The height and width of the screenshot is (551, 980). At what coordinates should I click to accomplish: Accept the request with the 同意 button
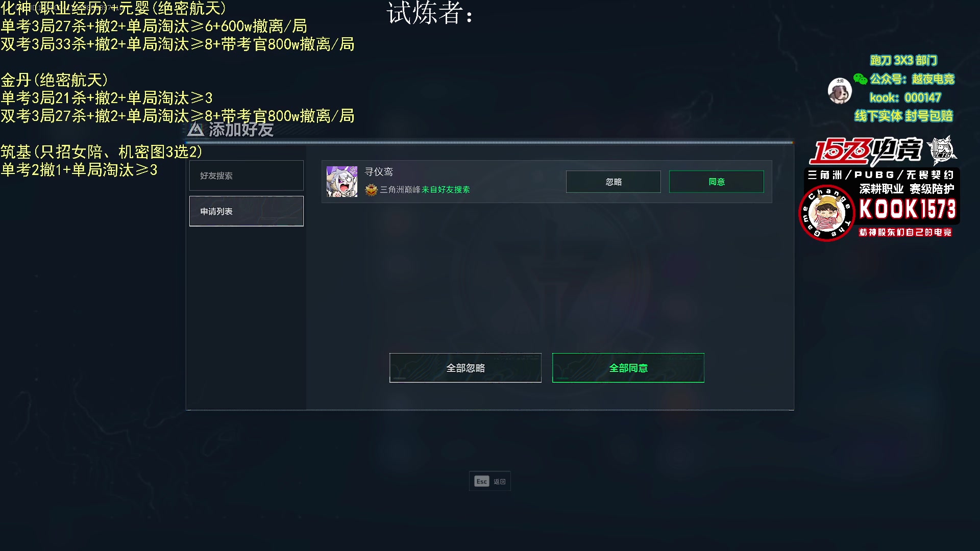pos(716,182)
